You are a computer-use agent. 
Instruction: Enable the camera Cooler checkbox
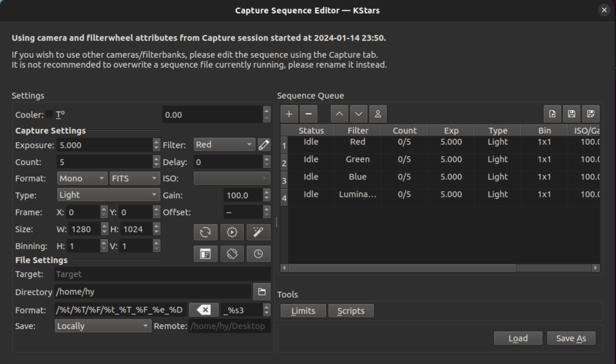pos(49,114)
